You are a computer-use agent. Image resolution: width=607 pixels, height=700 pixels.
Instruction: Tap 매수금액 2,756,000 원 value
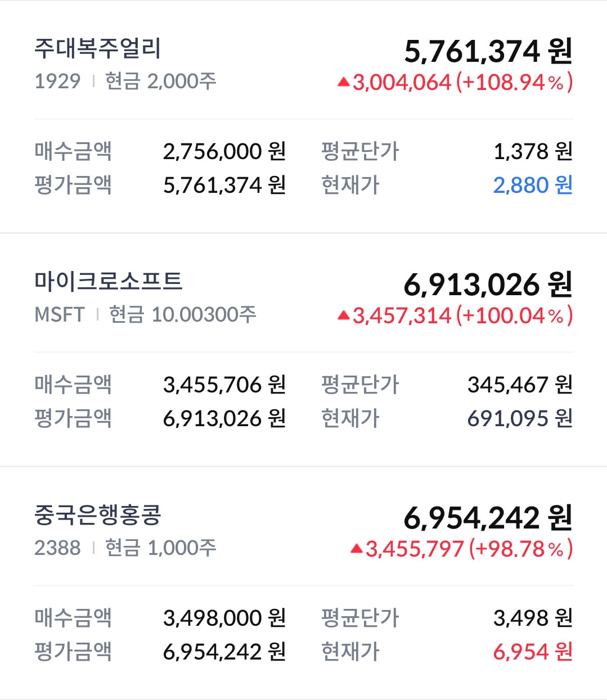224,151
